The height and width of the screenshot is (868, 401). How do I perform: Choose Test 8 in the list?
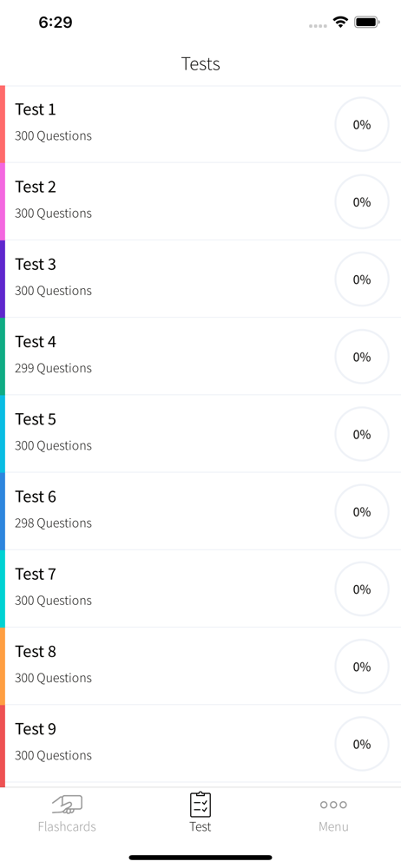200,667
